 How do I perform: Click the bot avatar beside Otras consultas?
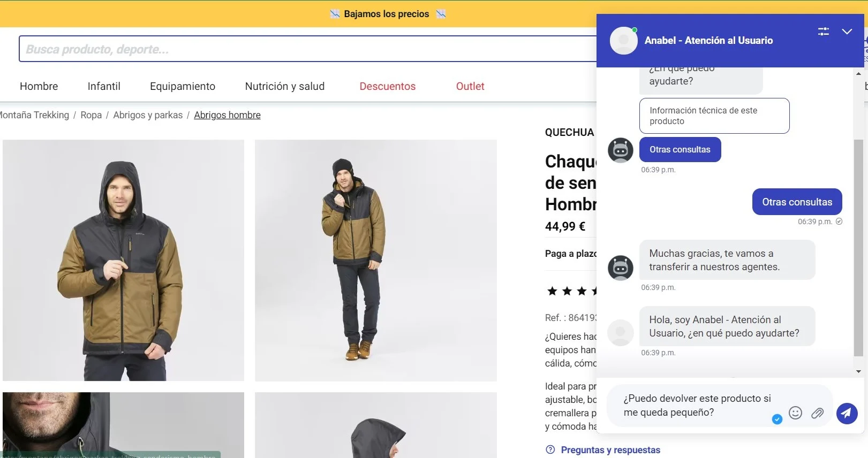pyautogui.click(x=621, y=150)
